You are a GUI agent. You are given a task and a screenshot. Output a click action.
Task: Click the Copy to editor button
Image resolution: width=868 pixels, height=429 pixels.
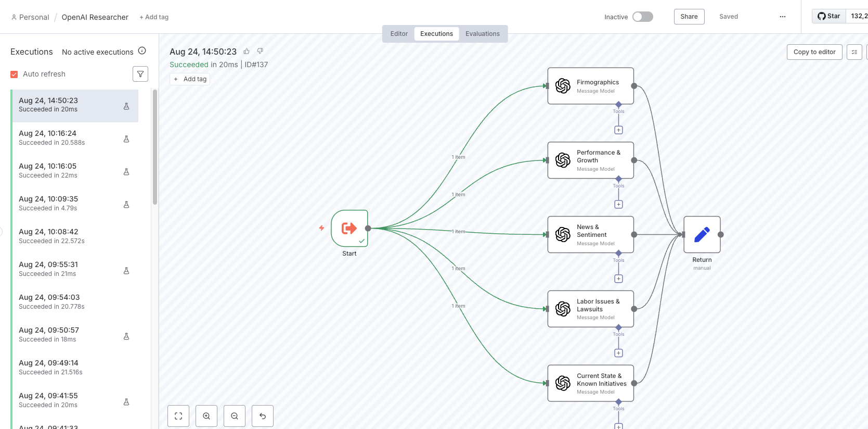(x=814, y=52)
